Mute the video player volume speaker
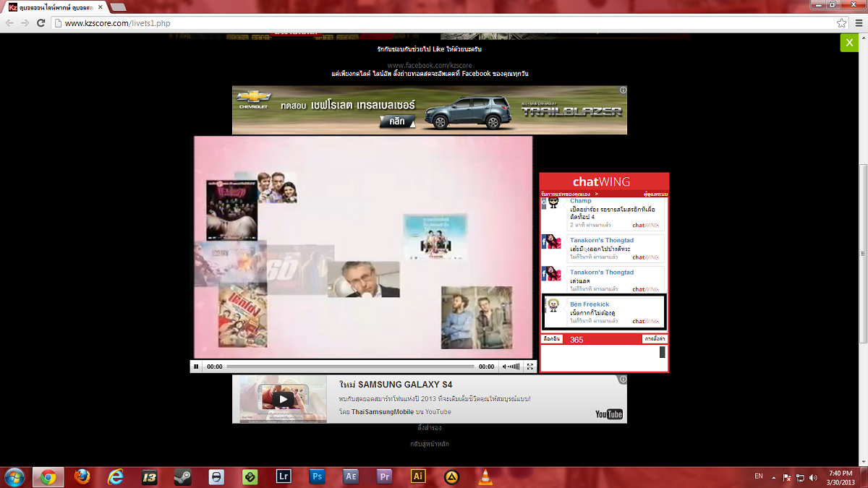Image resolution: width=868 pixels, height=488 pixels. pyautogui.click(x=505, y=367)
